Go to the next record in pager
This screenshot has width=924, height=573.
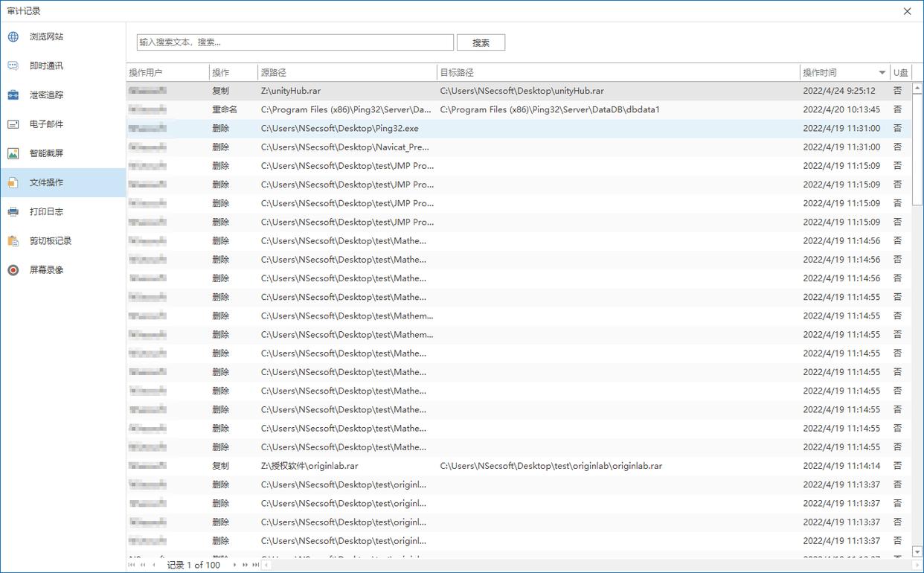coord(235,565)
